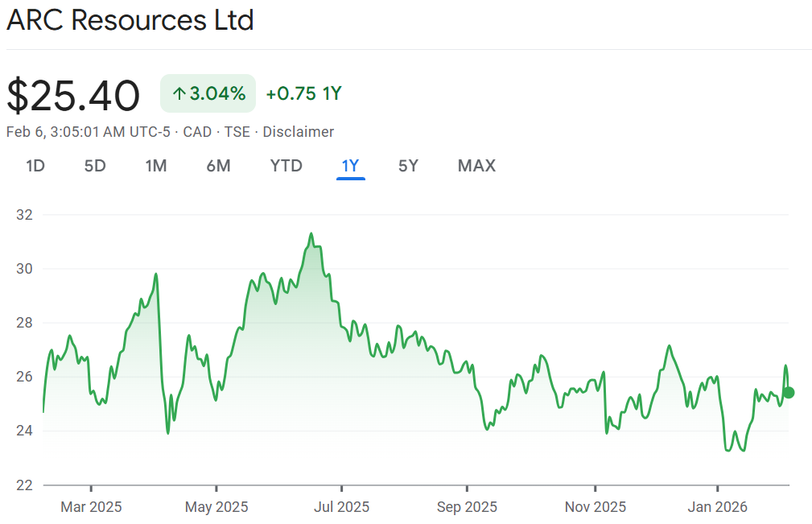The width and height of the screenshot is (812, 524).
Task: Open the 6M chart range
Action: (218, 166)
